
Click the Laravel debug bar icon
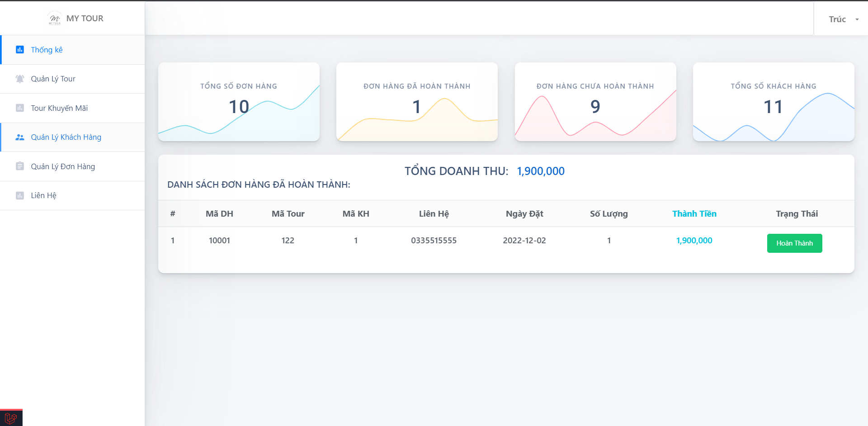[x=11, y=417]
